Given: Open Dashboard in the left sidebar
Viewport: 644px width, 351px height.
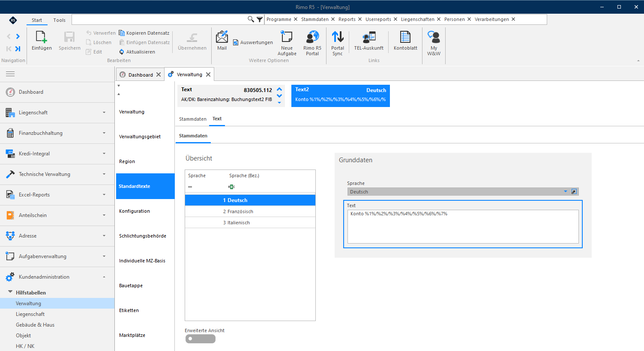Looking at the screenshot, I should [57, 92].
